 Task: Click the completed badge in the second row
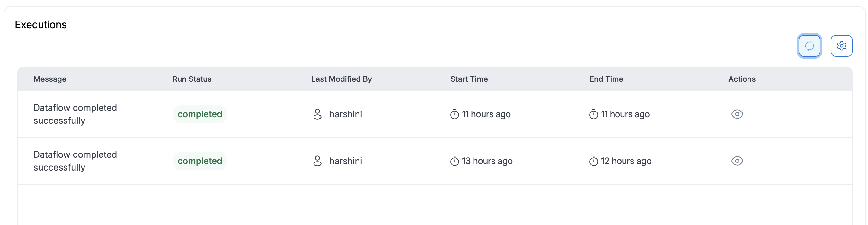coord(199,161)
